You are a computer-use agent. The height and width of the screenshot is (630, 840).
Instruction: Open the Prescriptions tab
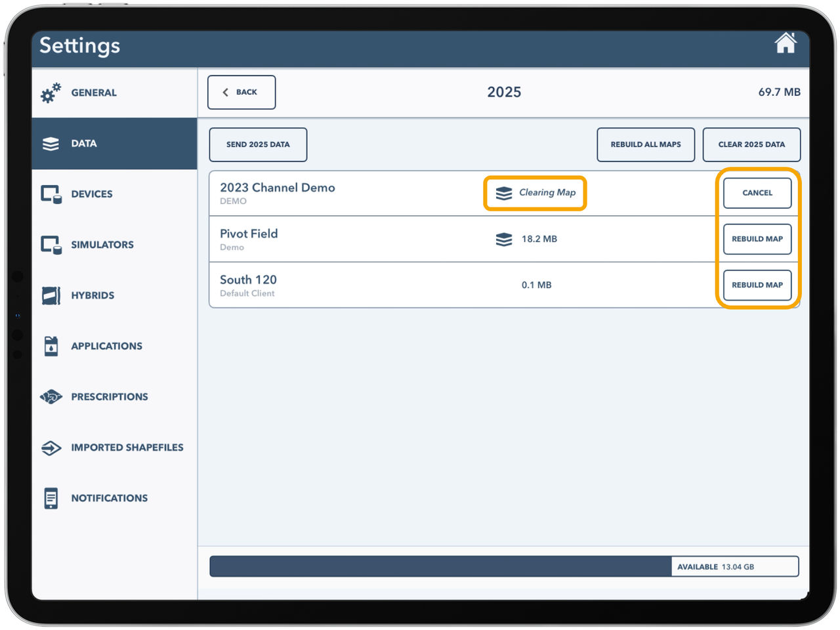114,396
